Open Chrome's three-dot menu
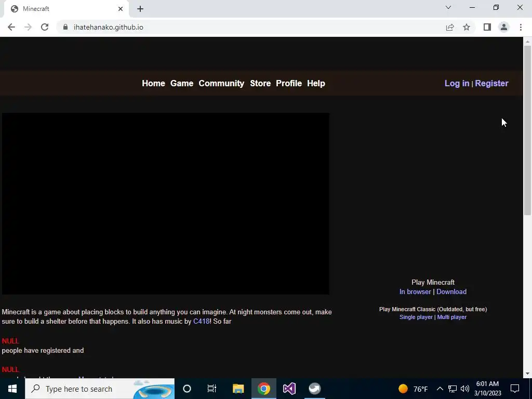The height and width of the screenshot is (399, 532). [521, 27]
